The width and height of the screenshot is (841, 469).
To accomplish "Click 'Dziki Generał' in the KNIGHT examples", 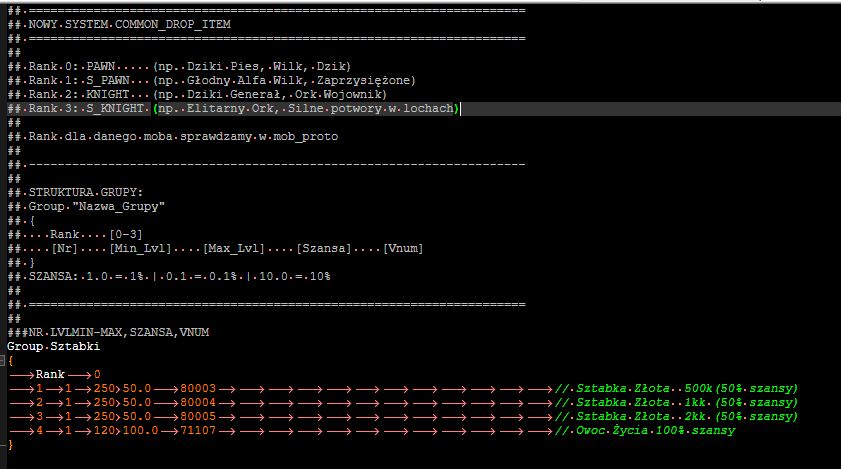I will 233,94.
